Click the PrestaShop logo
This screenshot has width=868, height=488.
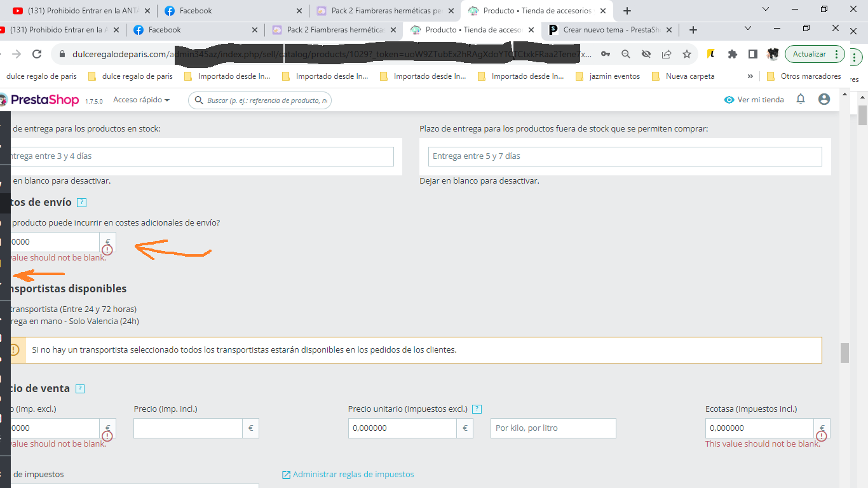pyautogui.click(x=39, y=100)
